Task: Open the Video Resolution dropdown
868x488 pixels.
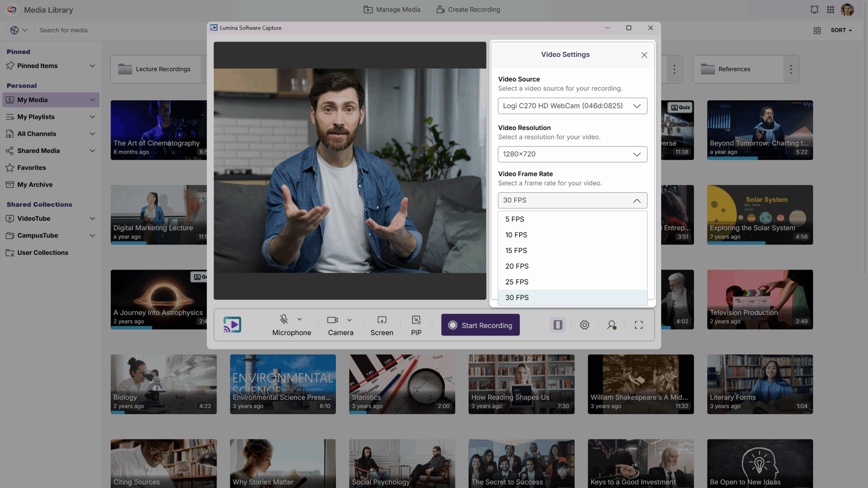Action: point(572,154)
